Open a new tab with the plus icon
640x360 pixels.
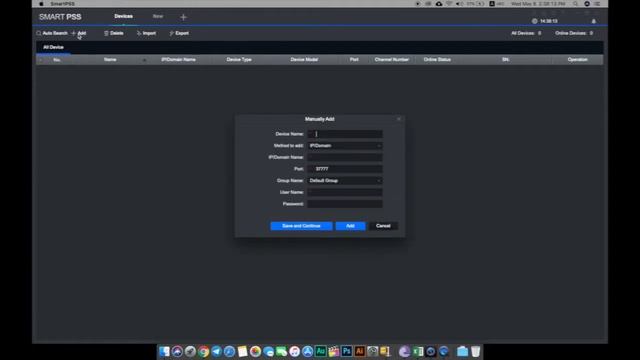(183, 17)
